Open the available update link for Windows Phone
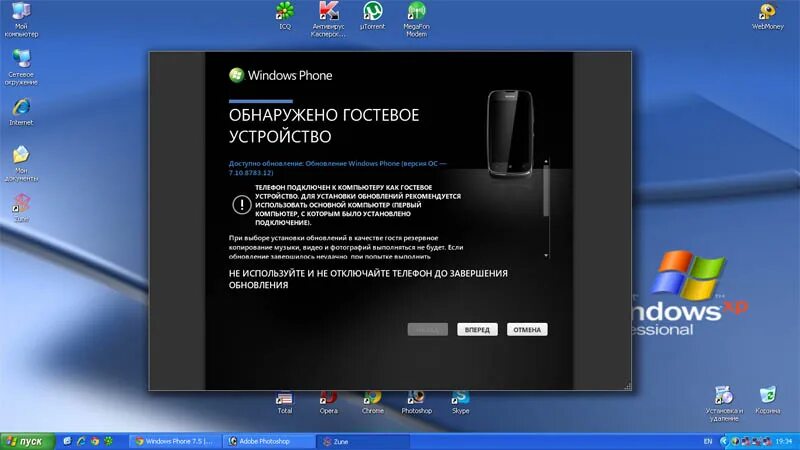This screenshot has height=450, width=800. (x=338, y=168)
